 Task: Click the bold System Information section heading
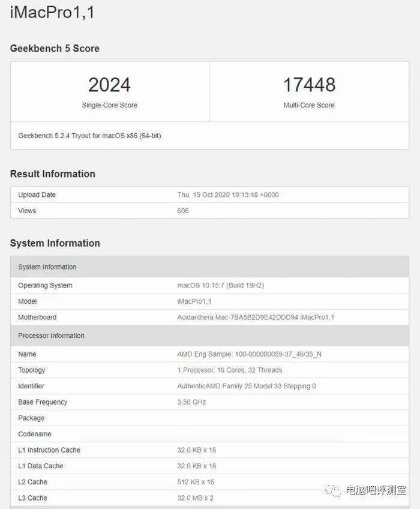click(x=55, y=243)
